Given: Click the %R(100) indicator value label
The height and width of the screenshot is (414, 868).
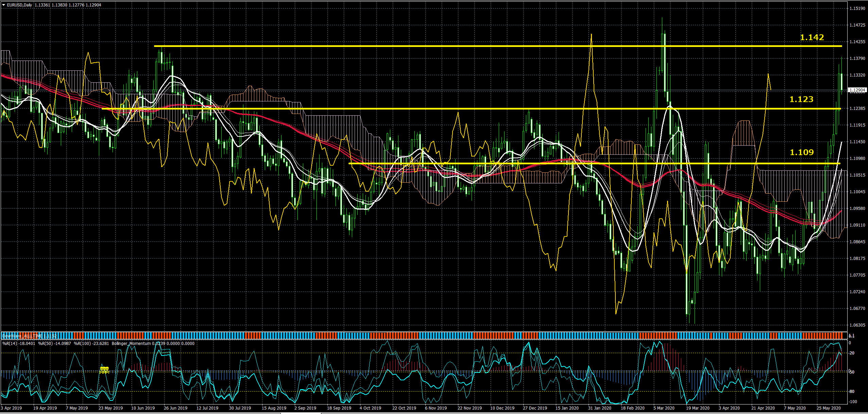Looking at the screenshot, I should pyautogui.click(x=91, y=344).
